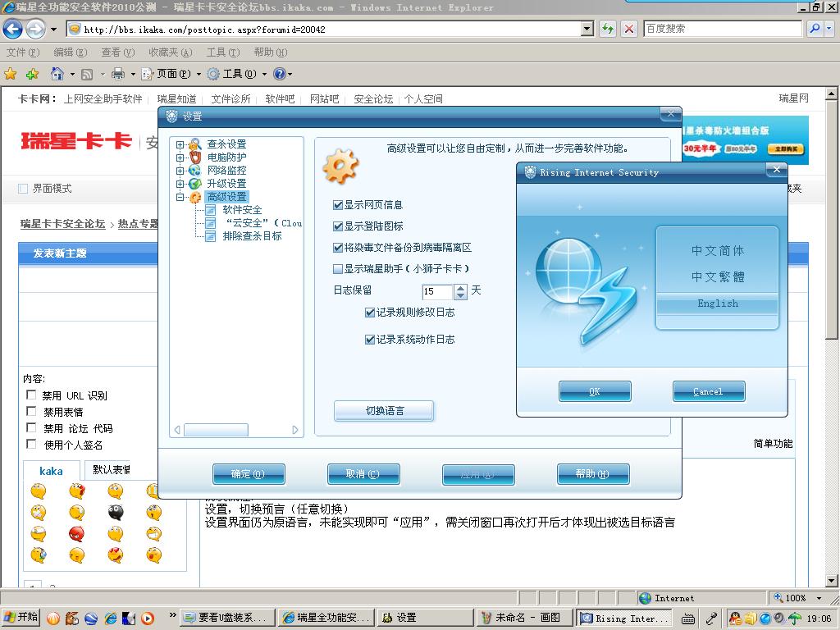
Task: Click the 切换语言 button
Action: [x=384, y=411]
